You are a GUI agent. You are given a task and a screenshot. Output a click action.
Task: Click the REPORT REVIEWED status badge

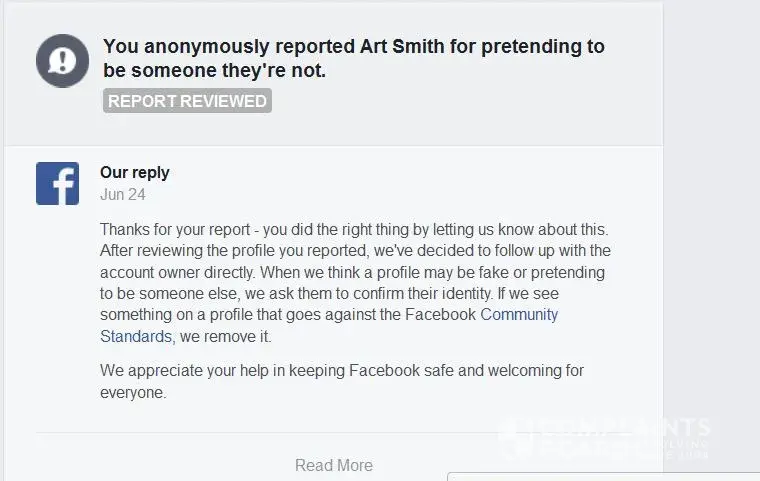[187, 101]
